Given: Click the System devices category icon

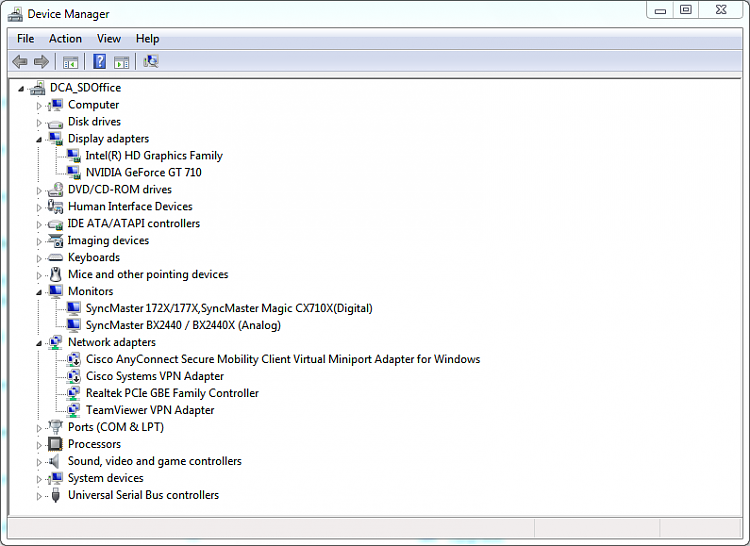Looking at the screenshot, I should (55, 478).
